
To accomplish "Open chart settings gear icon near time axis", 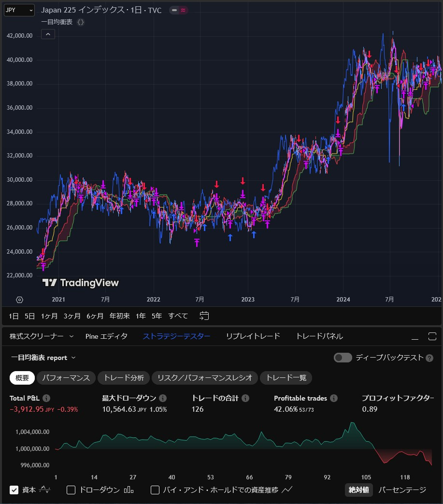I will coord(19,300).
